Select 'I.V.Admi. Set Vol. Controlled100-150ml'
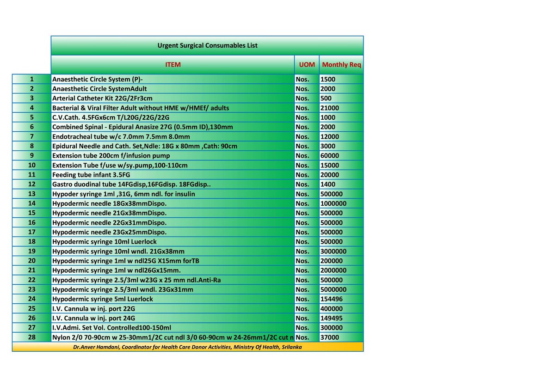555x392 pixels. click(112, 328)
